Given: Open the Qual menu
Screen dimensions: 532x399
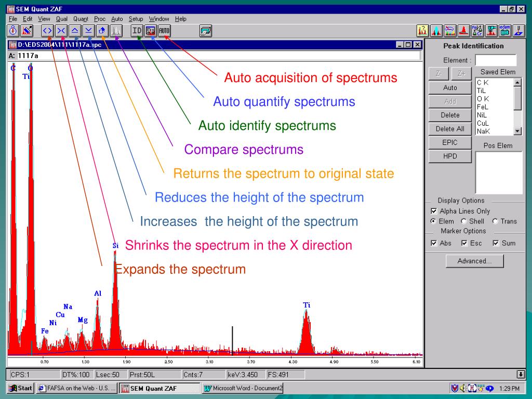Looking at the screenshot, I should 62,19.
